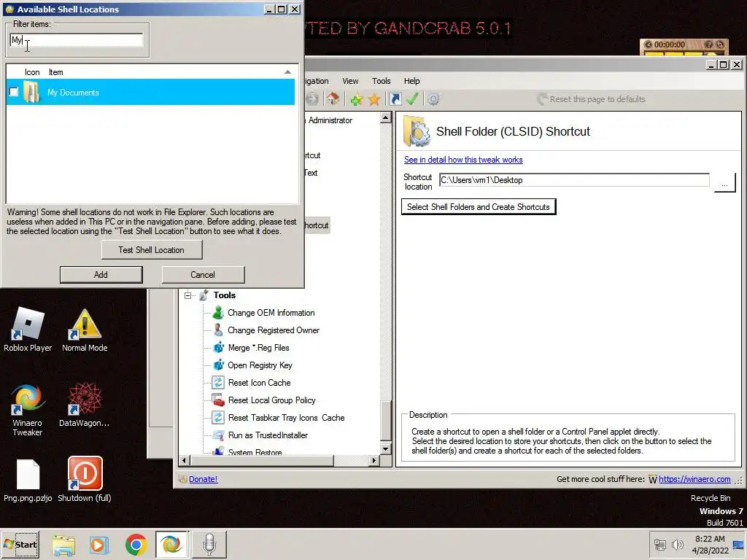Click Shell Folder (CLSID) Shortcut header icon
This screenshot has width=747, height=560.
pyautogui.click(x=417, y=131)
